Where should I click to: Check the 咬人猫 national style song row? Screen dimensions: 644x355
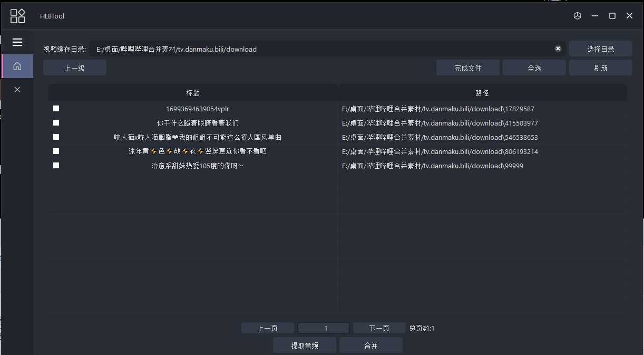pos(56,137)
